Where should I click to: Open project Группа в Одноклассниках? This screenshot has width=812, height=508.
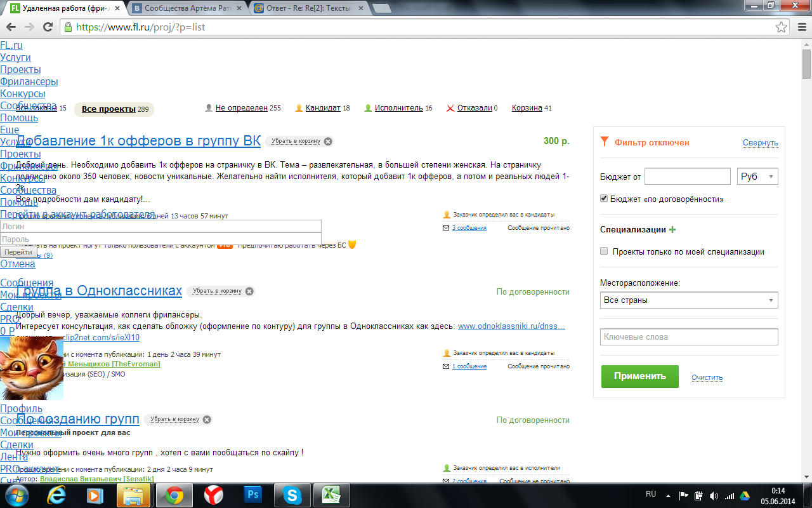pos(99,291)
